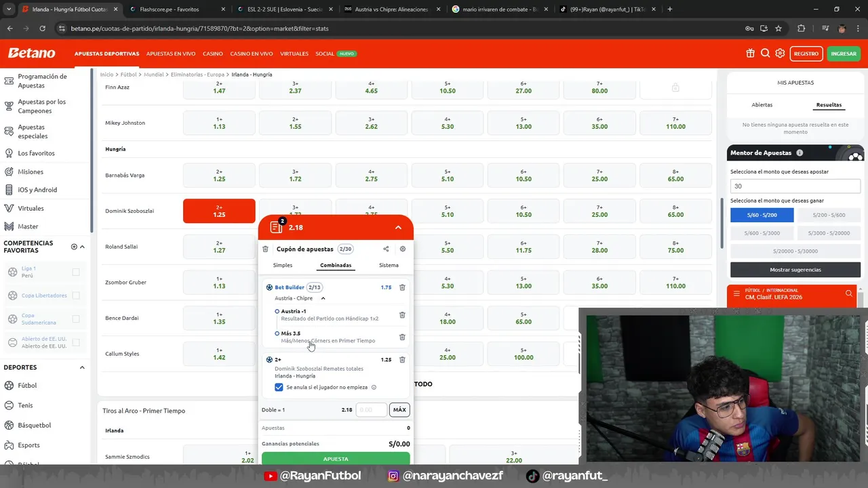Open Virtuales in top navigation

point(294,54)
